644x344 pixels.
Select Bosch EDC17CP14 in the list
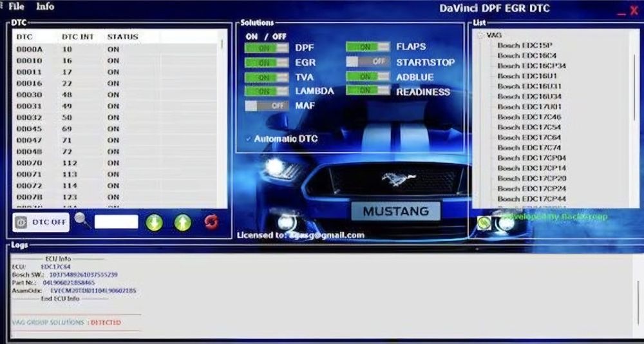(531, 169)
